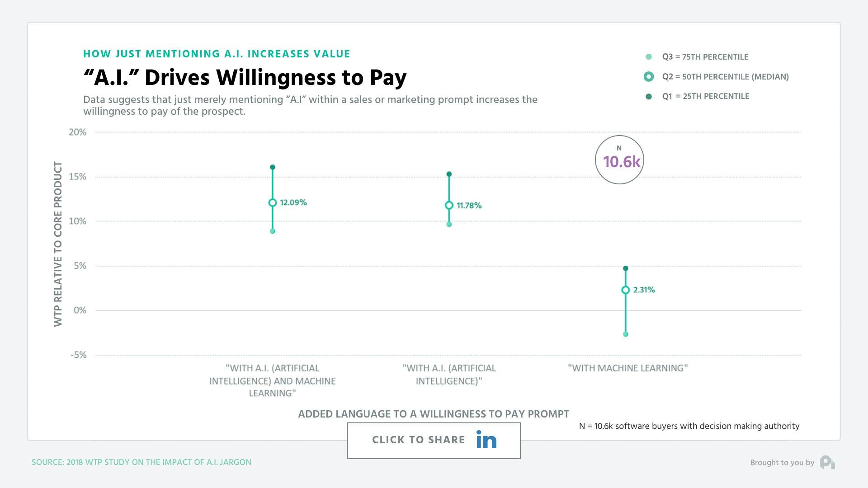The image size is (868, 488).
Task: Select the 2.31% median data point
Action: click(x=625, y=290)
